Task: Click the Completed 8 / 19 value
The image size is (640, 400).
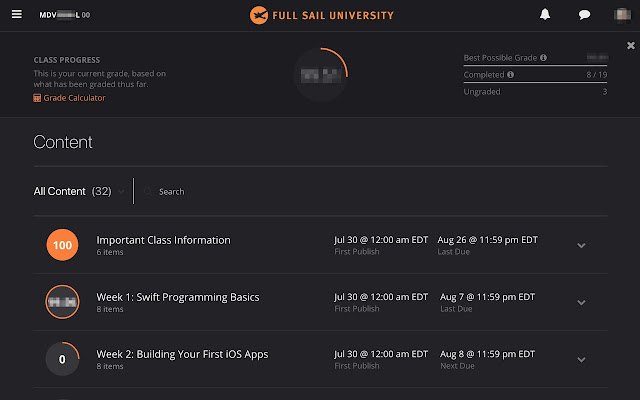Action: 597,75
